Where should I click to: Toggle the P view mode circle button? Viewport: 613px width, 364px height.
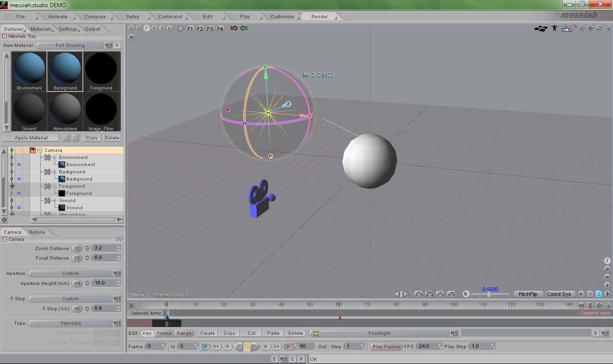point(147,28)
